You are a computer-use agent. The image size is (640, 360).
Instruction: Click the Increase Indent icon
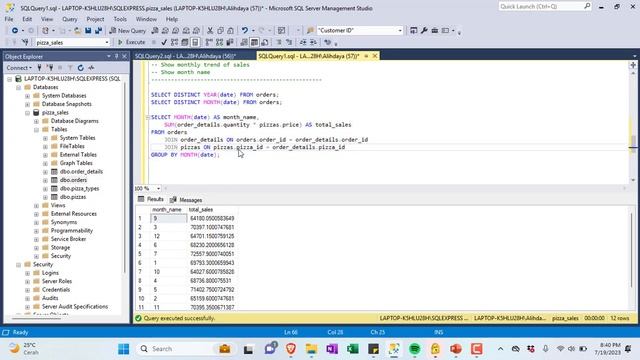click(x=313, y=42)
